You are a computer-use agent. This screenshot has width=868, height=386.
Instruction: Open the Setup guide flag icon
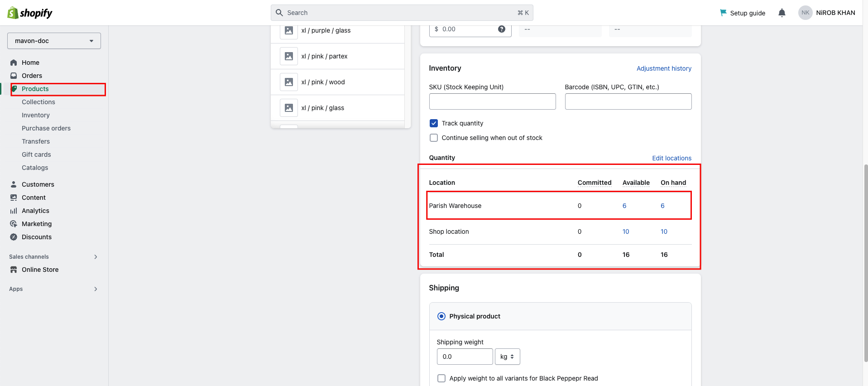pyautogui.click(x=723, y=13)
